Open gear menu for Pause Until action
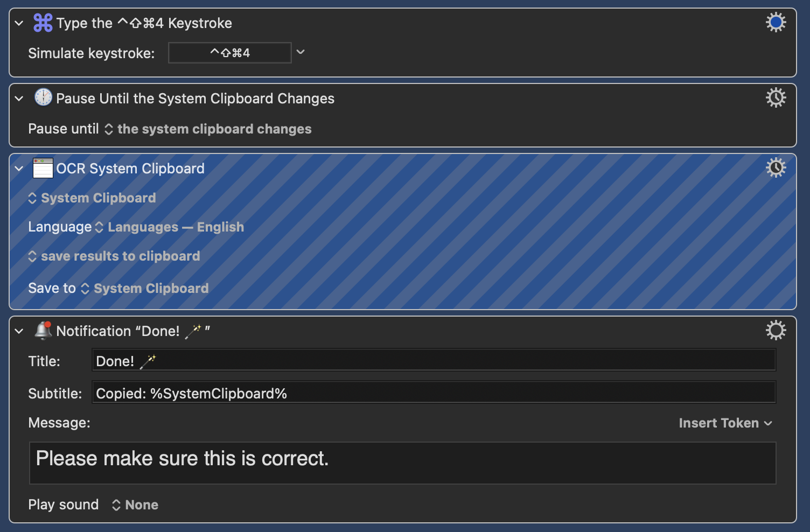 coord(776,98)
